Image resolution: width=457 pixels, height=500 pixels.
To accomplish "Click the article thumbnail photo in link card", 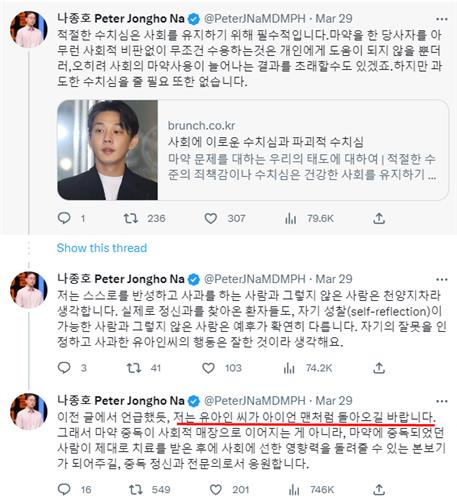I will coord(107,150).
